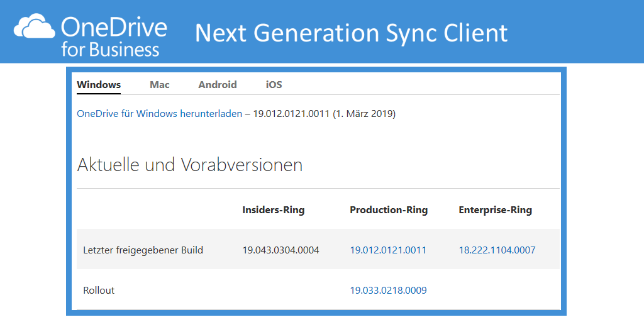The image size is (644, 322).
Task: Click version number beside the download link
Action: (x=291, y=114)
